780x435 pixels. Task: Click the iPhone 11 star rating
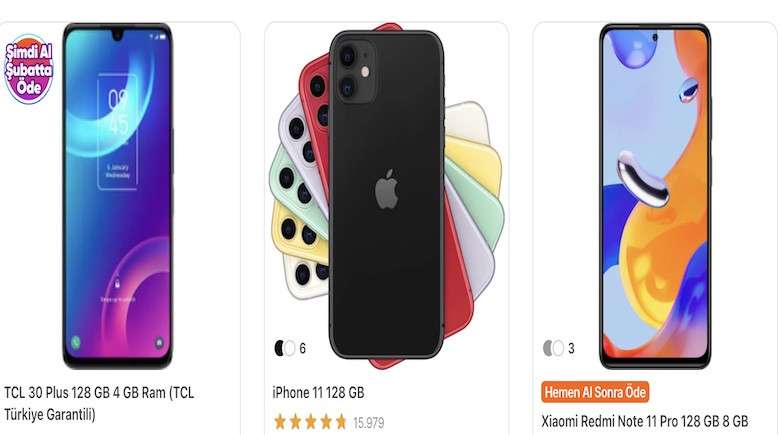pos(310,422)
